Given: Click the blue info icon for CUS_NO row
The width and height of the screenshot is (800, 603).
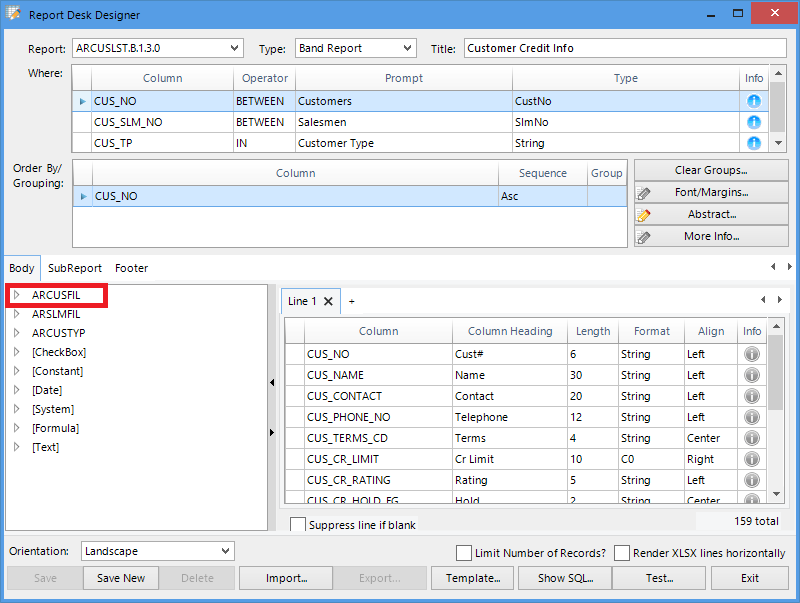Looking at the screenshot, I should click(x=753, y=101).
